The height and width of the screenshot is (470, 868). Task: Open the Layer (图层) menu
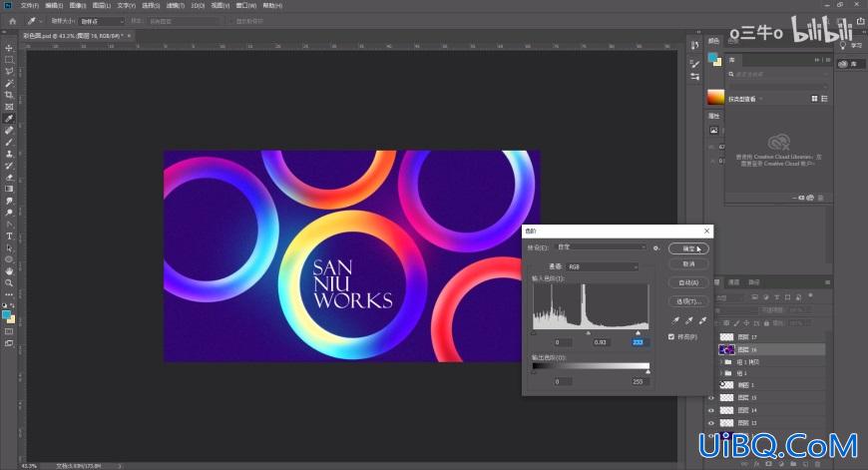(102, 6)
